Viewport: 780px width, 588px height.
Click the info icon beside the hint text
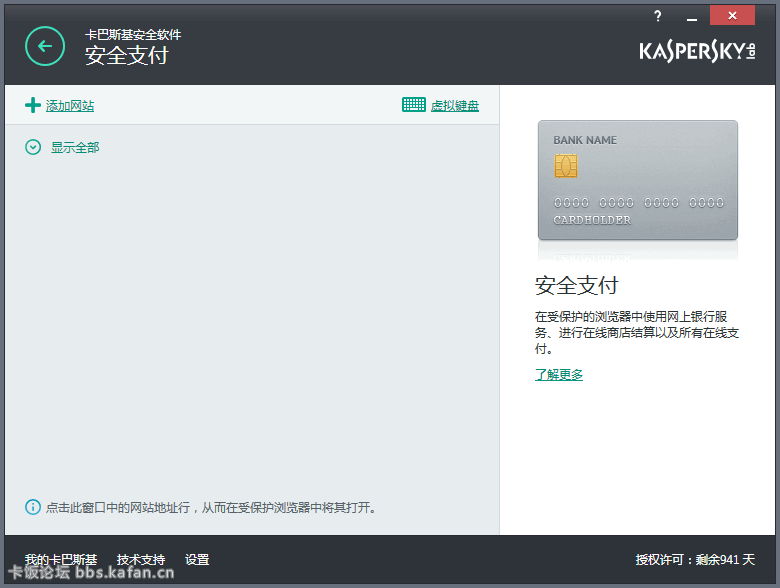33,507
